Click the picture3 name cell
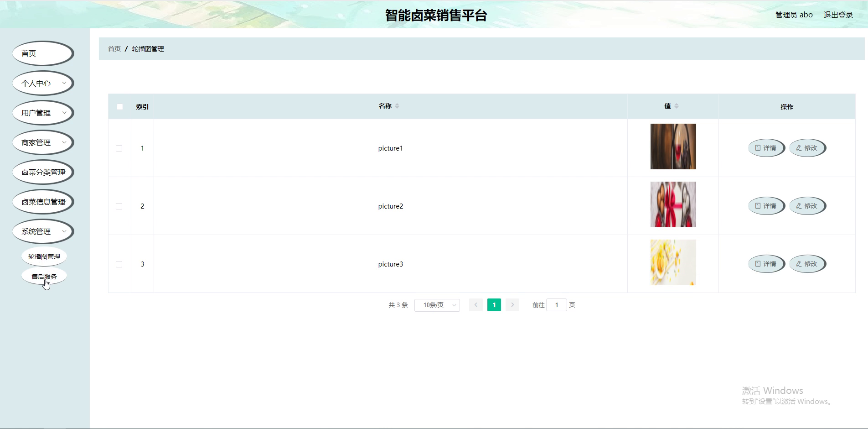Image resolution: width=868 pixels, height=429 pixels. pyautogui.click(x=391, y=264)
